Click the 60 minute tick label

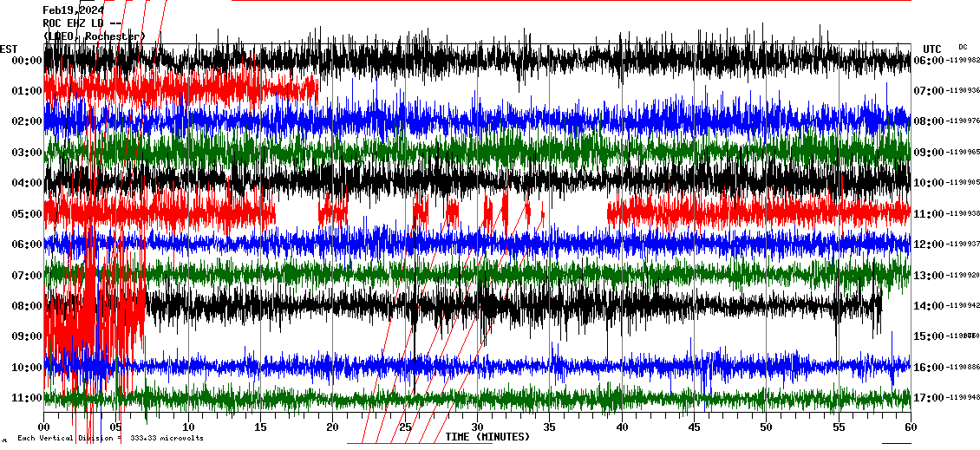pyautogui.click(x=911, y=427)
